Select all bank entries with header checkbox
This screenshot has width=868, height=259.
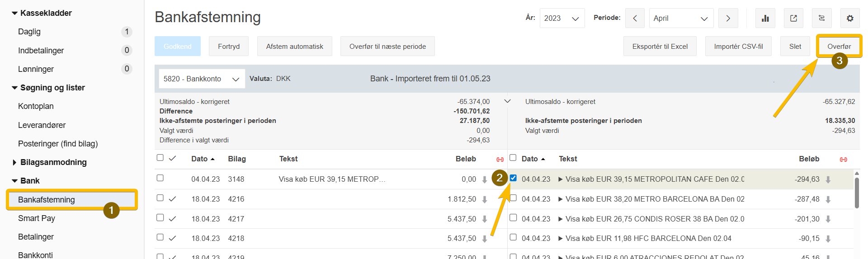513,158
